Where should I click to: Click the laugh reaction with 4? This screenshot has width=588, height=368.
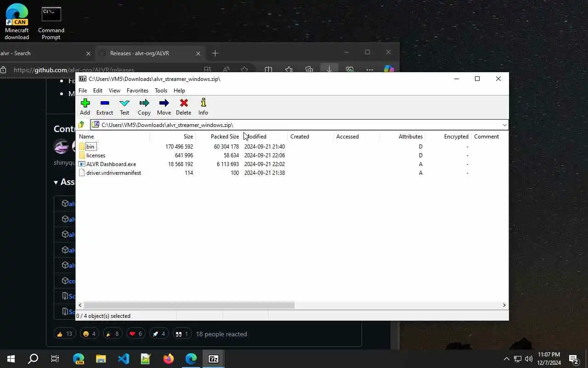[89, 334]
